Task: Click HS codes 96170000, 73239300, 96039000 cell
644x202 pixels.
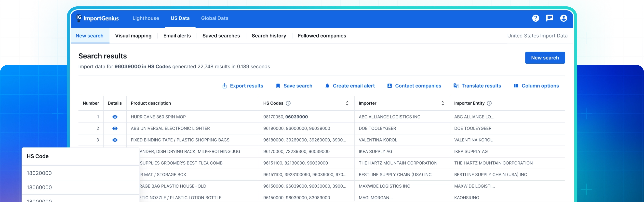Action: pos(296,151)
